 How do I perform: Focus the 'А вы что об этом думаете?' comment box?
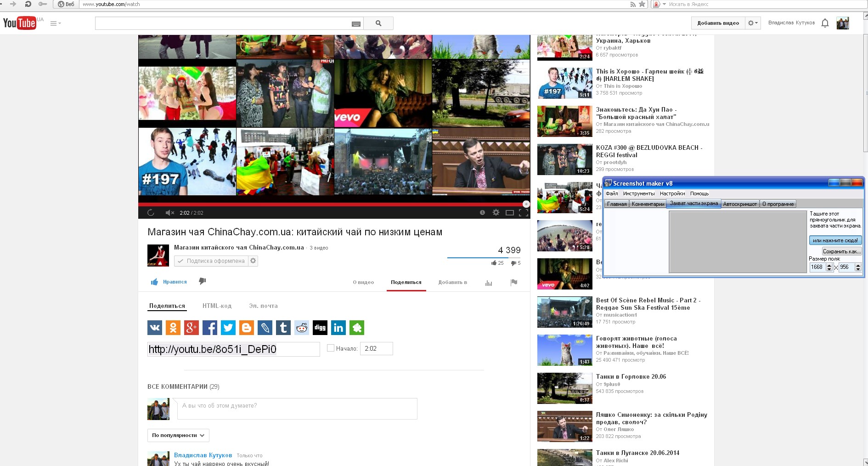point(297,409)
